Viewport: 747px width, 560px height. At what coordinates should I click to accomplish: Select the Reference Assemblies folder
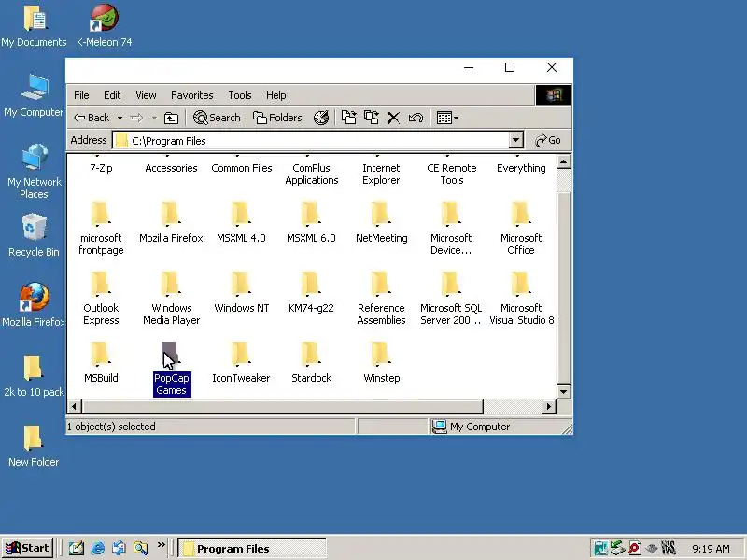pos(381,299)
